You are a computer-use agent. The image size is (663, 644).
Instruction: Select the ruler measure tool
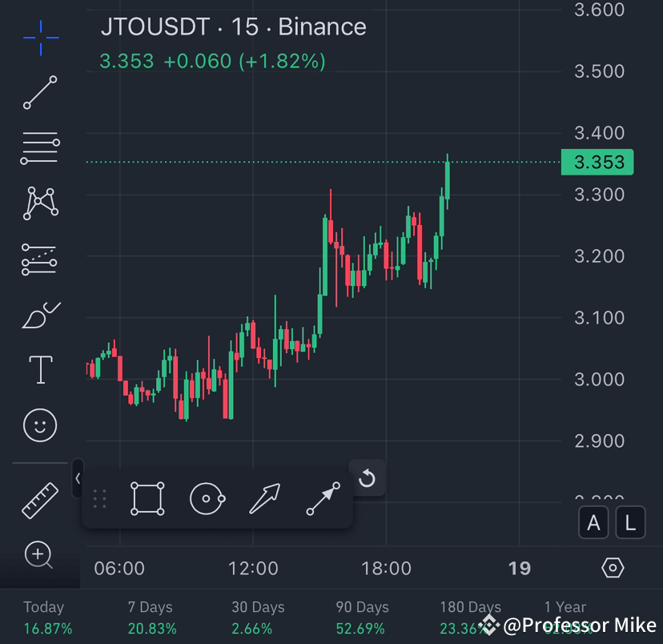39,499
